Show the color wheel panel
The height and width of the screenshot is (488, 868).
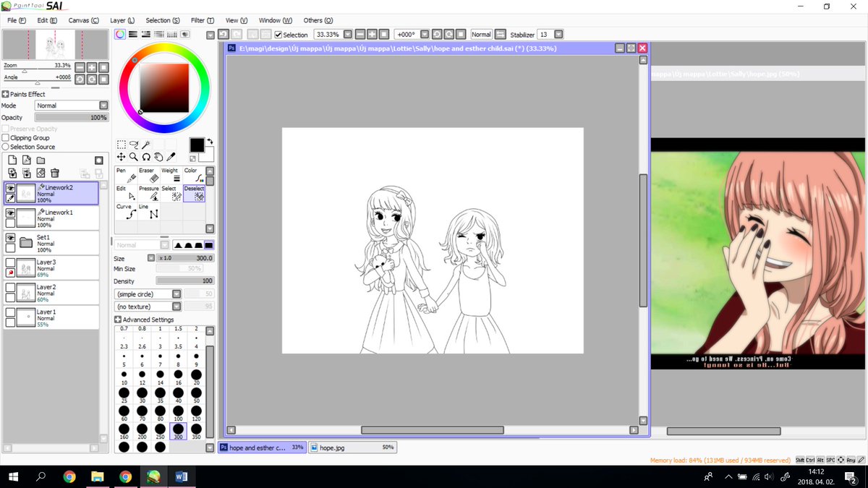(120, 34)
